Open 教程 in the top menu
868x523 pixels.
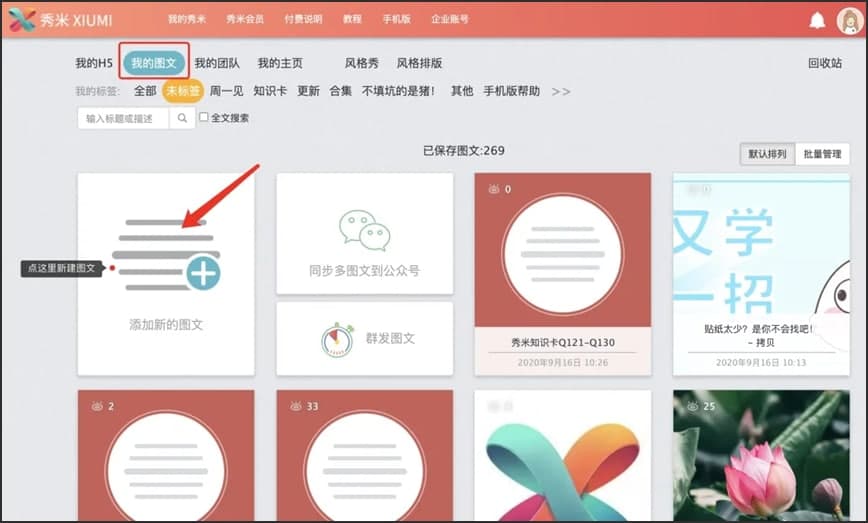click(352, 19)
